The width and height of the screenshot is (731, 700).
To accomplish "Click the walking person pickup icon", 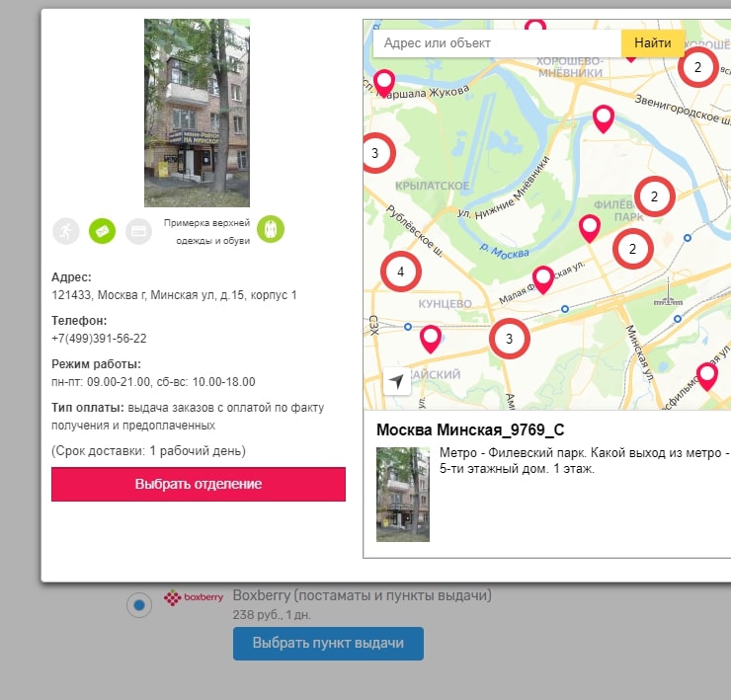I will click(x=66, y=230).
